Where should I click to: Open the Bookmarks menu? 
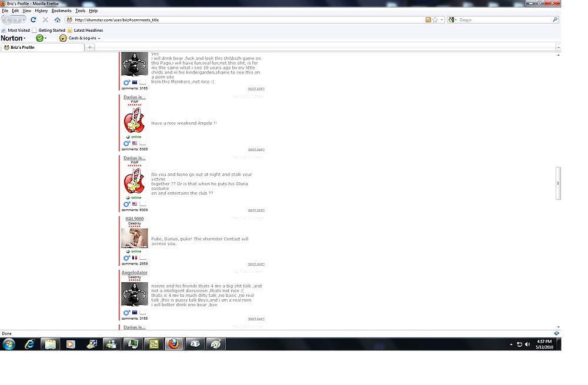click(61, 11)
